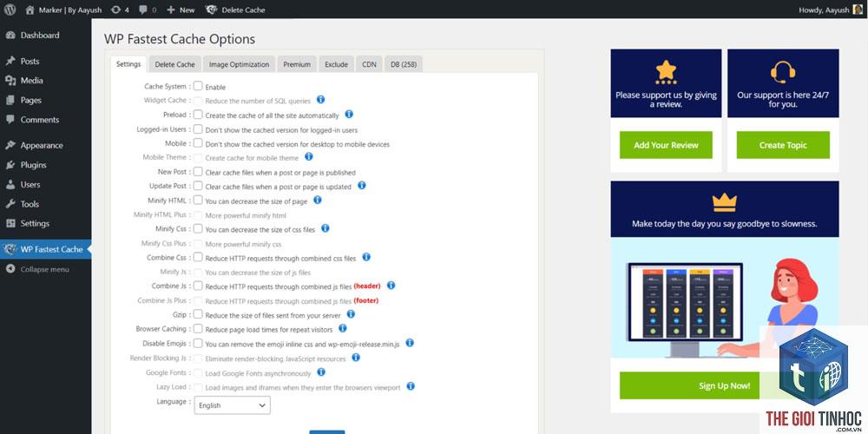The image size is (868, 434).
Task: Click the Users person icon
Action: tap(10, 184)
